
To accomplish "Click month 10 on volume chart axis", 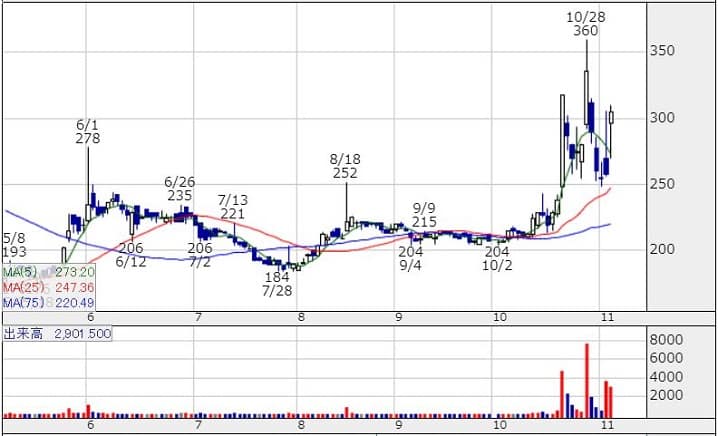I will 500,424.
